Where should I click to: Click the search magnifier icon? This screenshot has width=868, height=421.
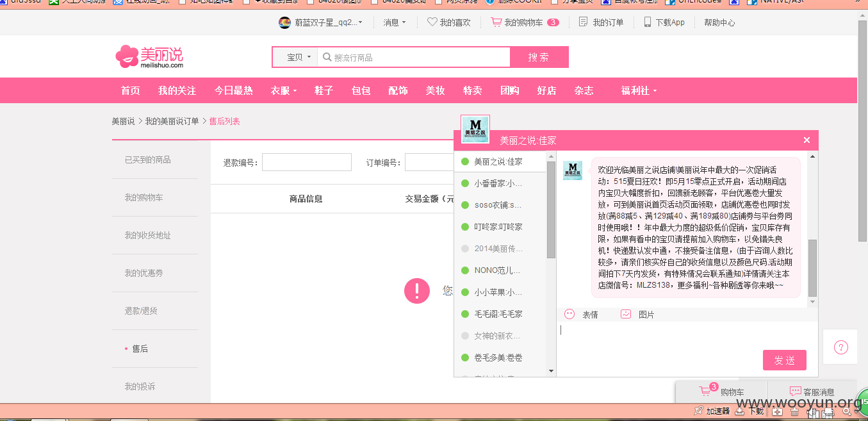pyautogui.click(x=327, y=57)
